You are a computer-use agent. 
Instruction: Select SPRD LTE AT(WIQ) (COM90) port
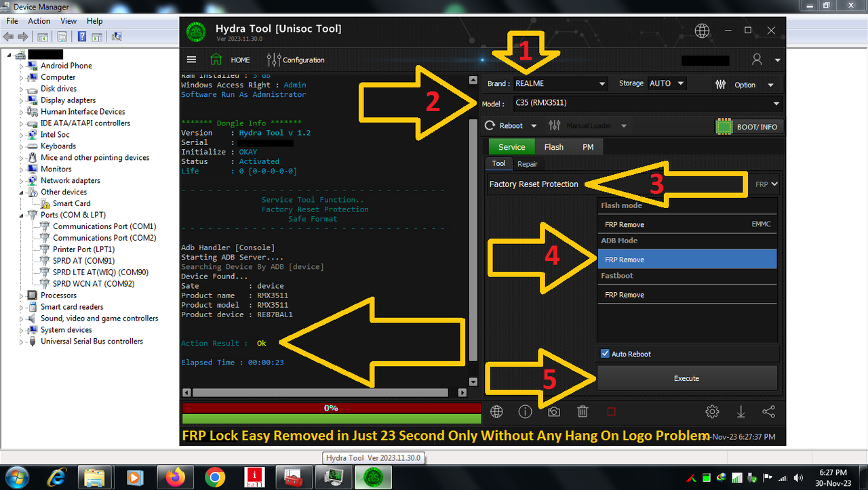click(100, 272)
